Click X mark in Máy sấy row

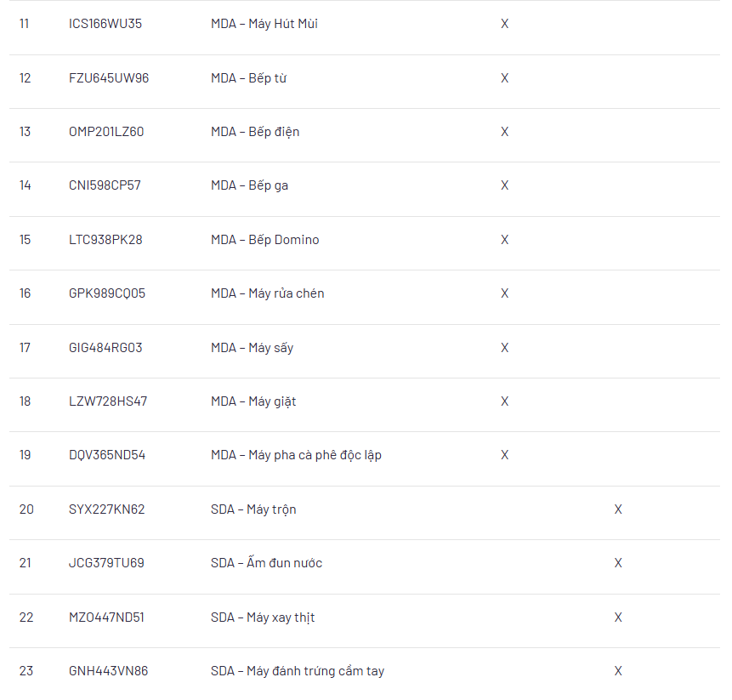pyautogui.click(x=504, y=348)
